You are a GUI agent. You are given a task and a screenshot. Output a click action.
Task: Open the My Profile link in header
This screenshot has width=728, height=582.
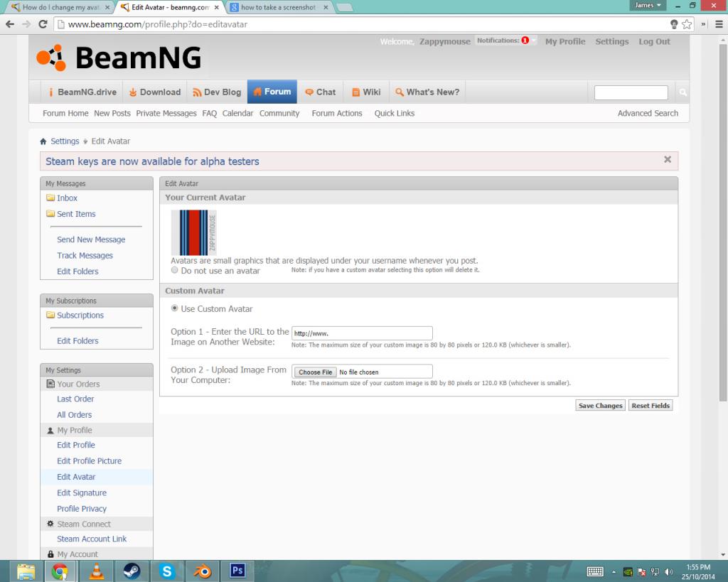tap(565, 41)
